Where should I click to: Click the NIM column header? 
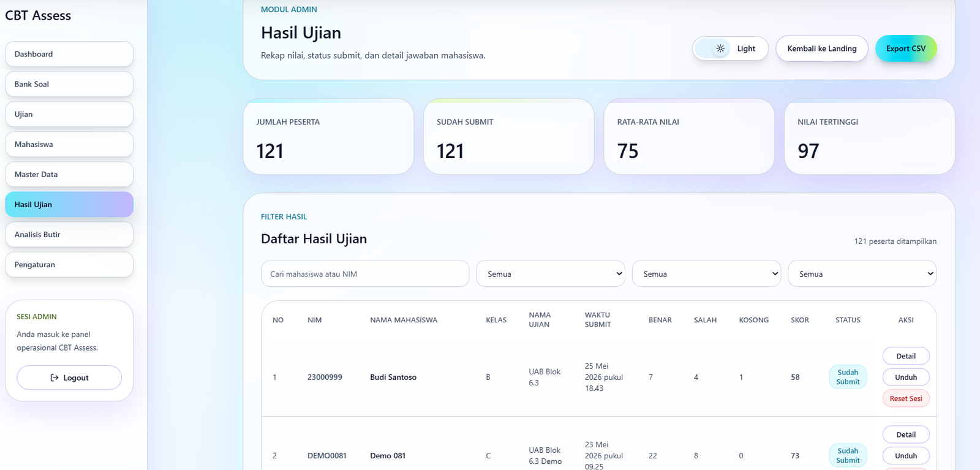[314, 320]
